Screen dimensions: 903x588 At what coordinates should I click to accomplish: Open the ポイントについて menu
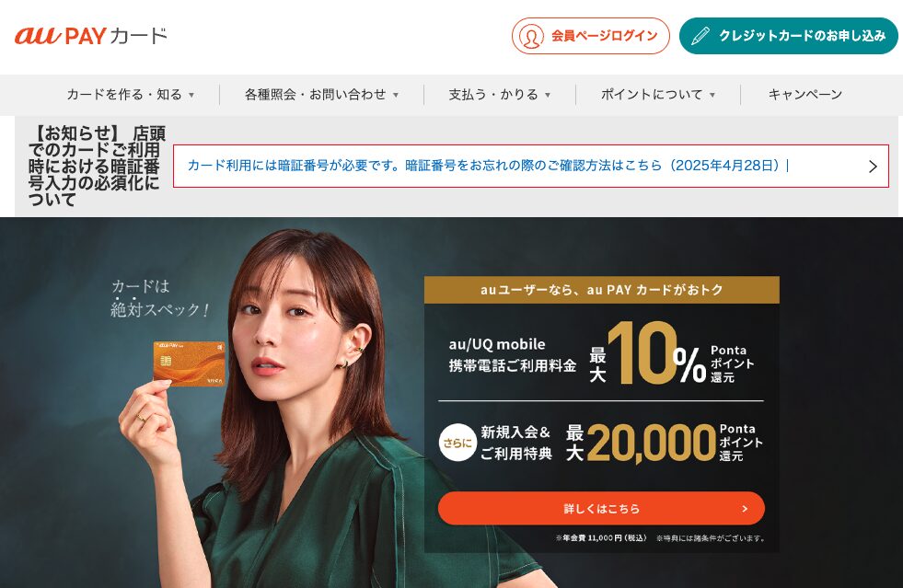tap(652, 95)
